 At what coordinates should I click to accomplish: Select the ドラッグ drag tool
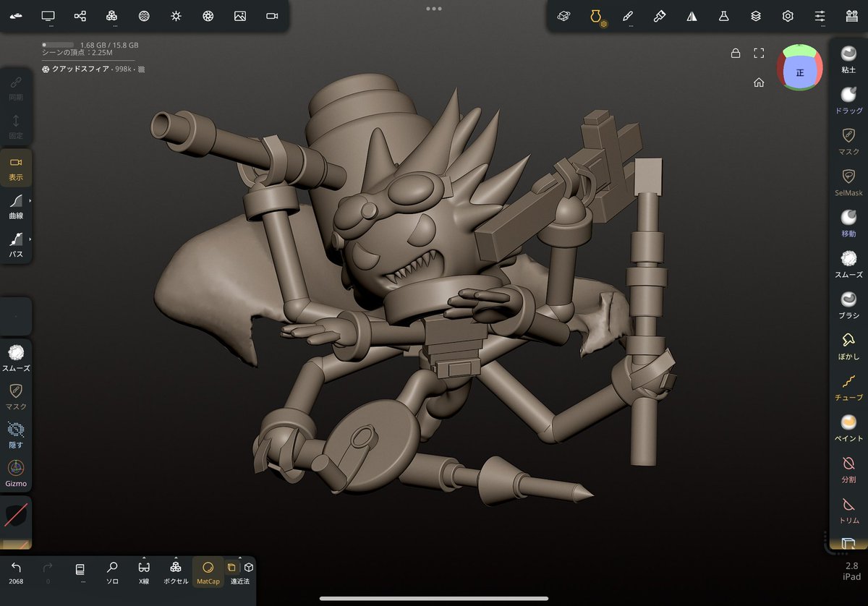(x=849, y=100)
